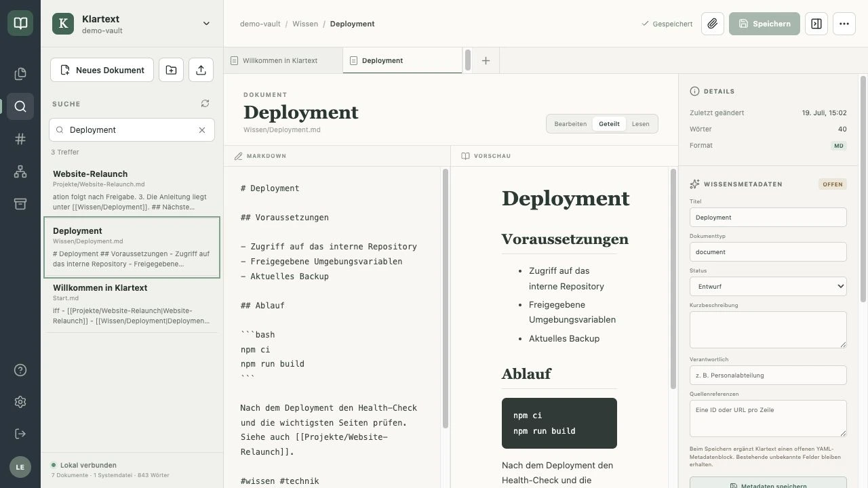The height and width of the screenshot is (488, 868).
Task: Click the '19. Juli, 15:02' modified date
Action: [824, 113]
